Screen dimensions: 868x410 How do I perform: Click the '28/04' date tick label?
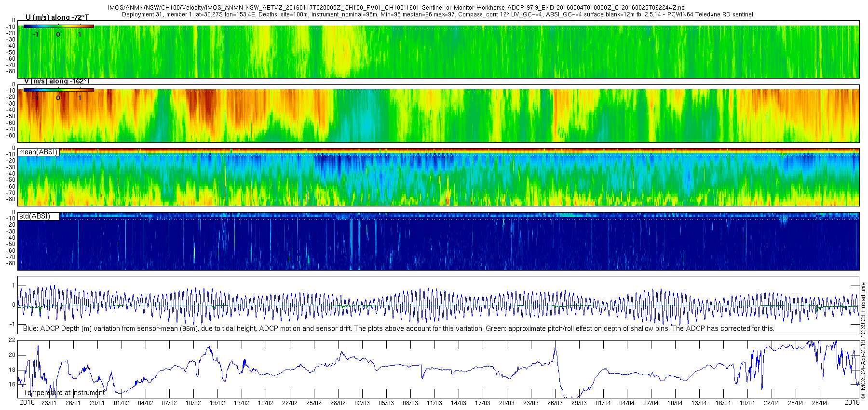(820, 403)
